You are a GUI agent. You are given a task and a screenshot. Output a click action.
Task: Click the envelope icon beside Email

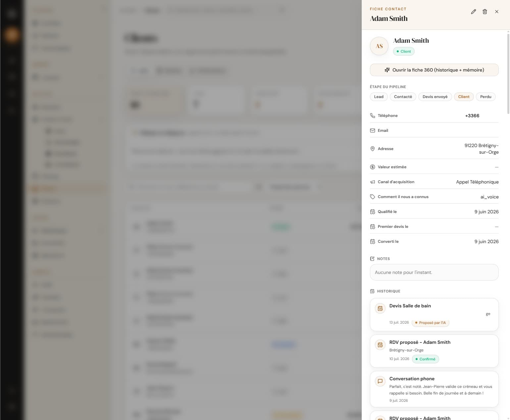373,131
